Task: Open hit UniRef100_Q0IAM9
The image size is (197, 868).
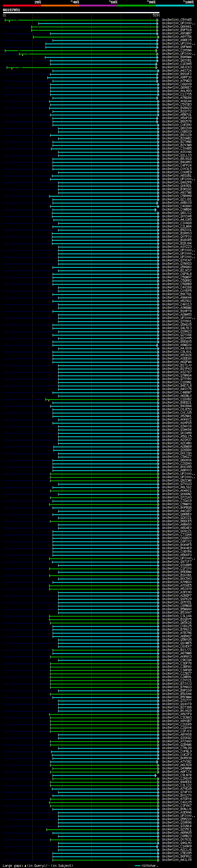Action: (x=177, y=433)
